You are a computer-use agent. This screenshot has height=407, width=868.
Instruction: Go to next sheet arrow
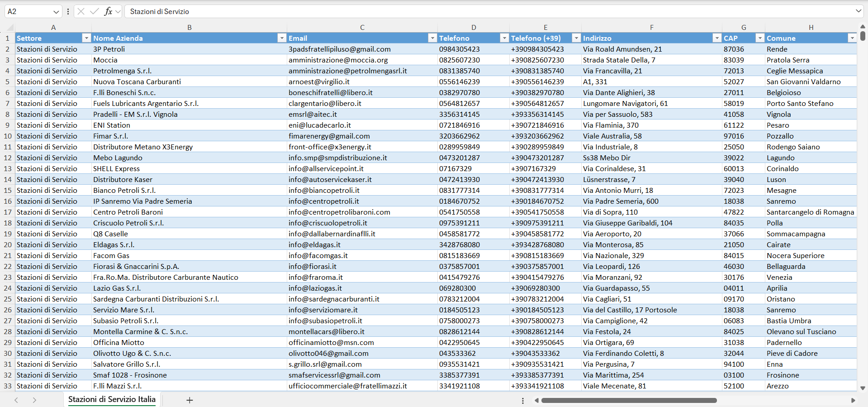34,400
